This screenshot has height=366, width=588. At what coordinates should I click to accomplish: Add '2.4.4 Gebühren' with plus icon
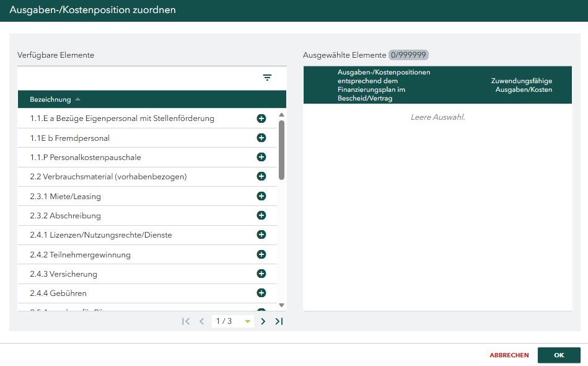tap(261, 293)
